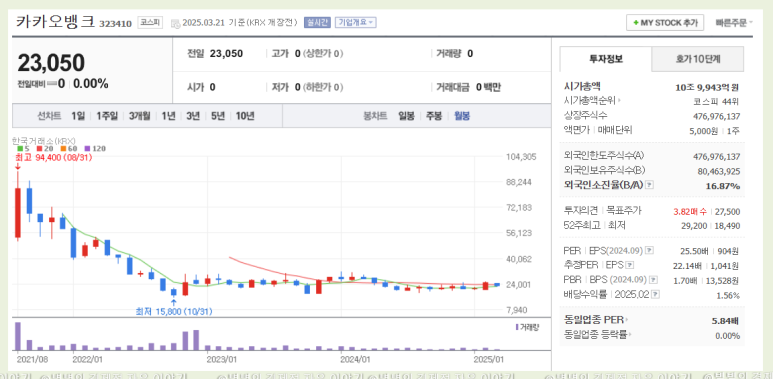Screen dimensions: 773x379
Task: Click the orange 60-day moving average legend
Action: tap(68, 148)
